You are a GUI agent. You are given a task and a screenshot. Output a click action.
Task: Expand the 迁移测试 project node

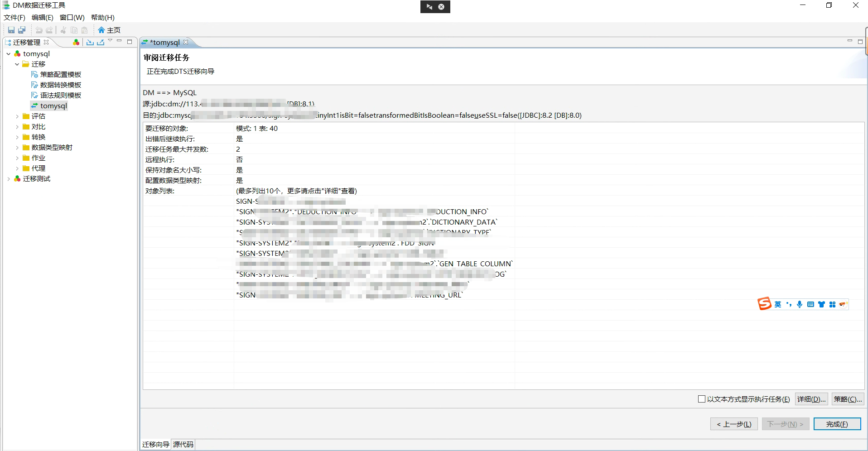[9, 179]
